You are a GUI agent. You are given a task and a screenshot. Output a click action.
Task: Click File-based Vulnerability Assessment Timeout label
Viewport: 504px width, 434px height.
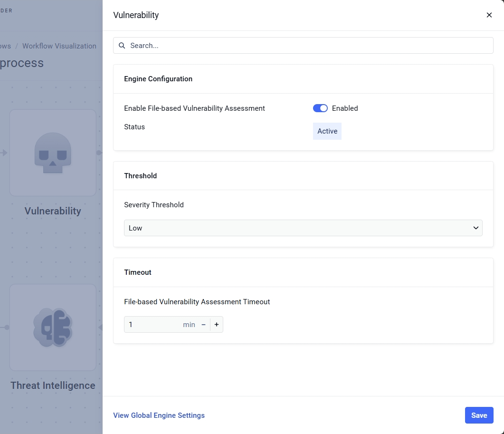click(x=197, y=302)
